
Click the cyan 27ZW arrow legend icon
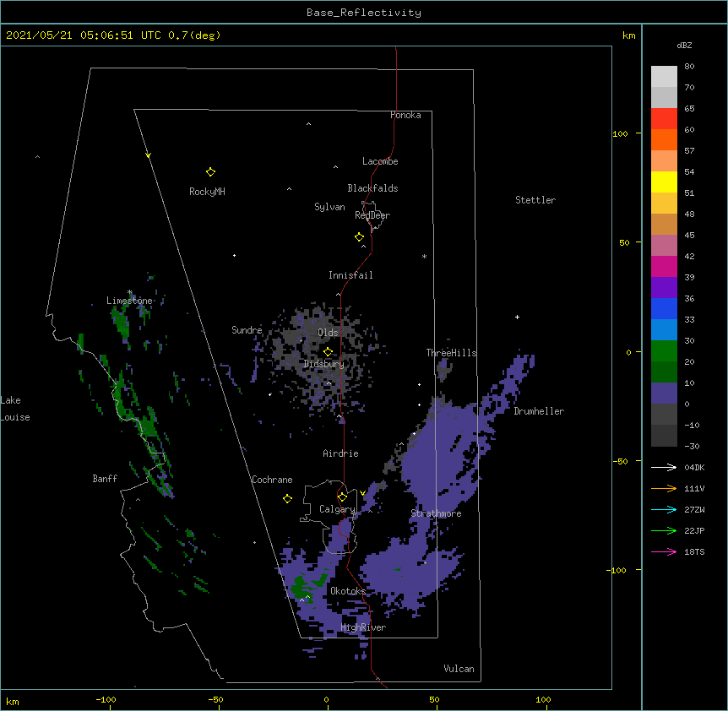[664, 509]
